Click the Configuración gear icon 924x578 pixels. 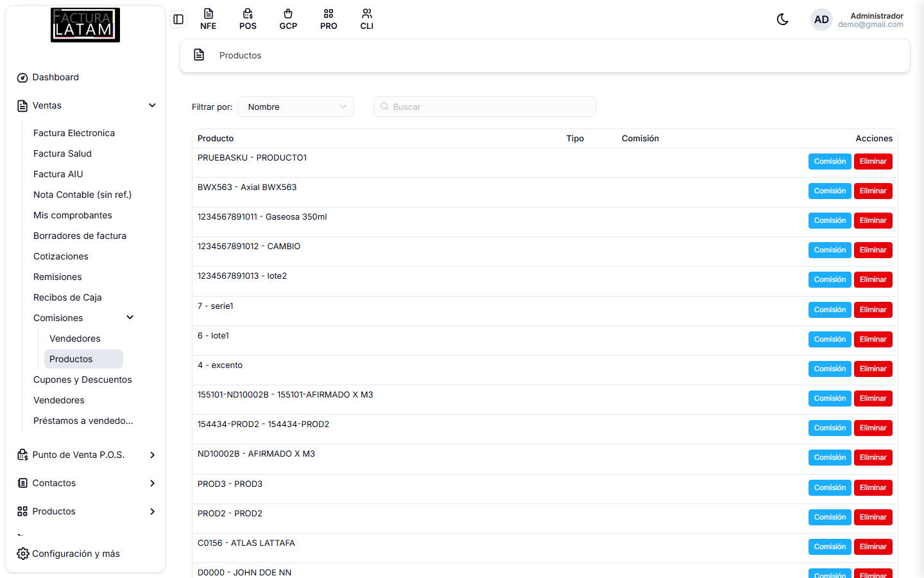(23, 554)
